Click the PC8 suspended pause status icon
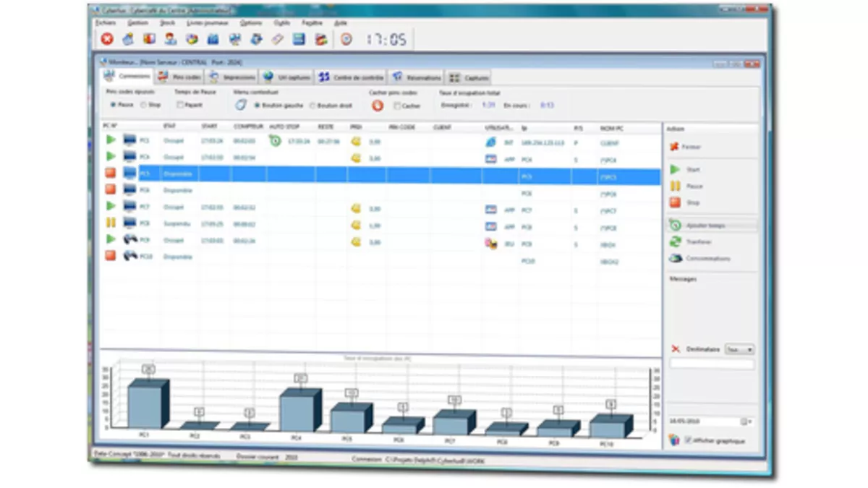Image resolution: width=868 pixels, height=488 pixels. [x=111, y=226]
